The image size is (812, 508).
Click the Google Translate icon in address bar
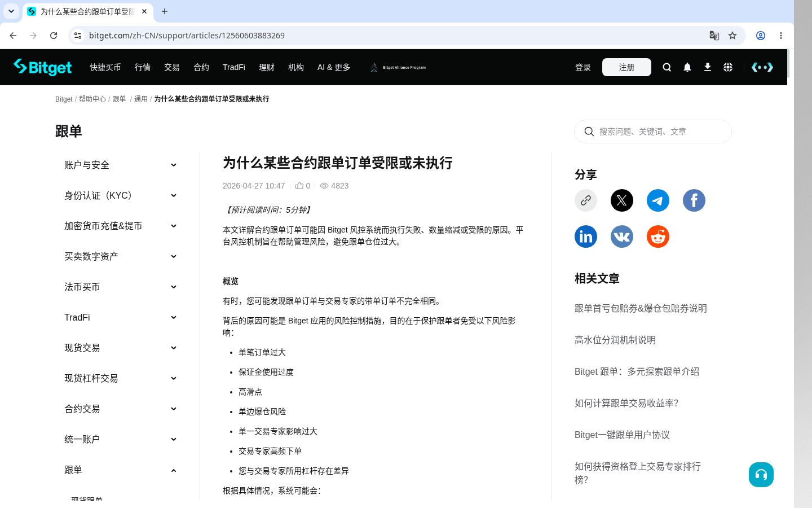click(714, 36)
